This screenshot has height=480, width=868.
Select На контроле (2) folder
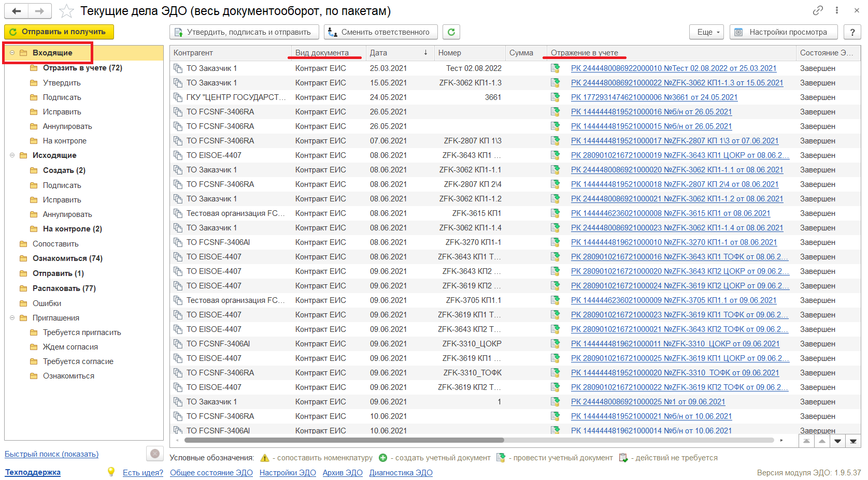73,229
